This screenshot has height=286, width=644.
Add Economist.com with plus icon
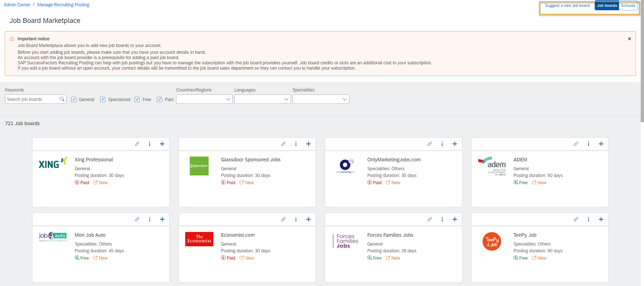click(x=308, y=219)
